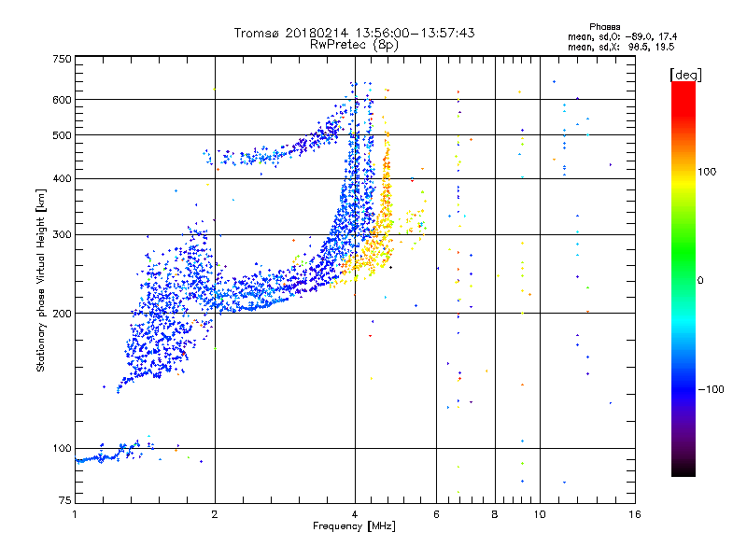Screen dimensions: 747x560
Task: Click the y-axis tick label "200"
Action: click(x=62, y=314)
